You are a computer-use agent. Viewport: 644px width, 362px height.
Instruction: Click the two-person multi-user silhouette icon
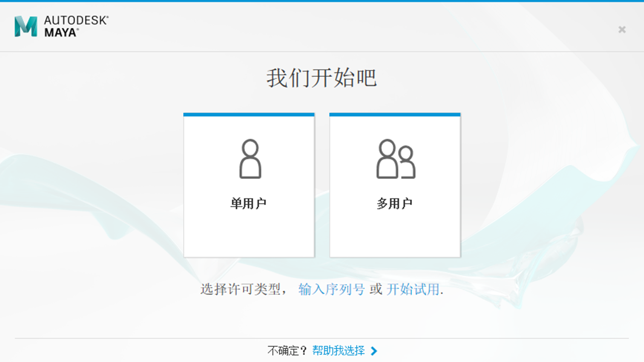point(395,159)
